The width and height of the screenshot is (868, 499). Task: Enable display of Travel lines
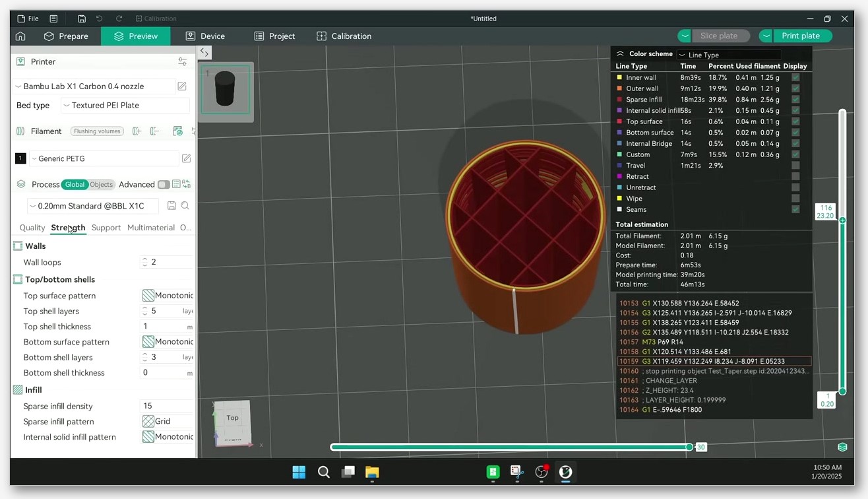point(795,166)
